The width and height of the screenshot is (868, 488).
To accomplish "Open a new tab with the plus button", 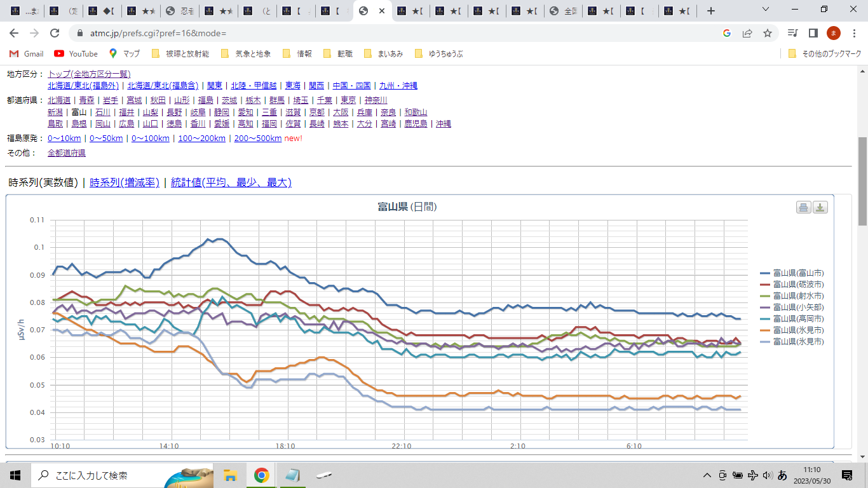I will [711, 11].
